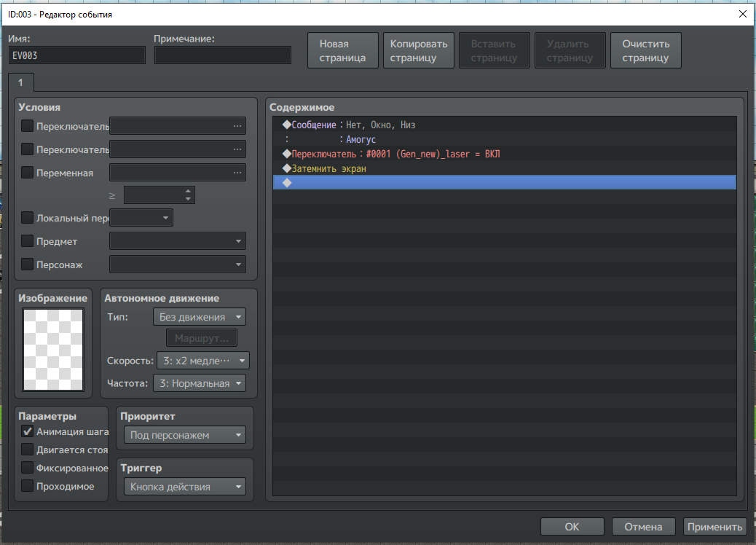Click Новая страница button

(342, 51)
